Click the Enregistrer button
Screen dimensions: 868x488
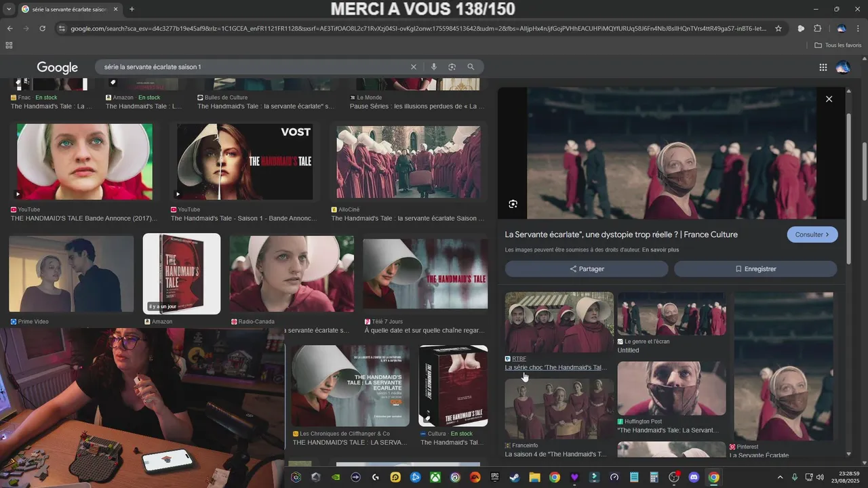(755, 269)
